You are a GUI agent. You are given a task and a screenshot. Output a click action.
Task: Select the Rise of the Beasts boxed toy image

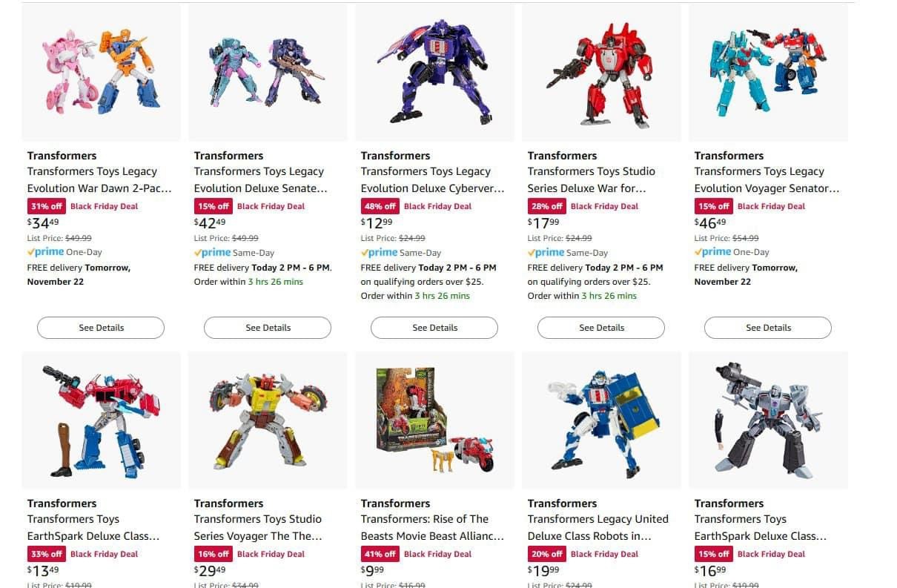(x=434, y=420)
